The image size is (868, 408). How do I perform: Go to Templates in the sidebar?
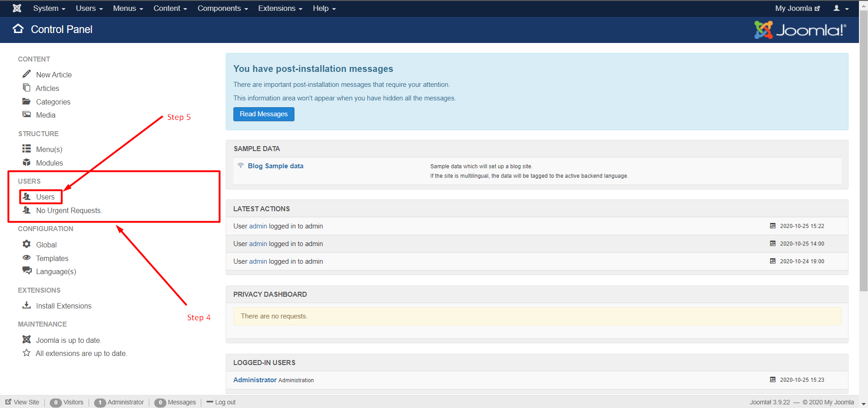click(52, 258)
